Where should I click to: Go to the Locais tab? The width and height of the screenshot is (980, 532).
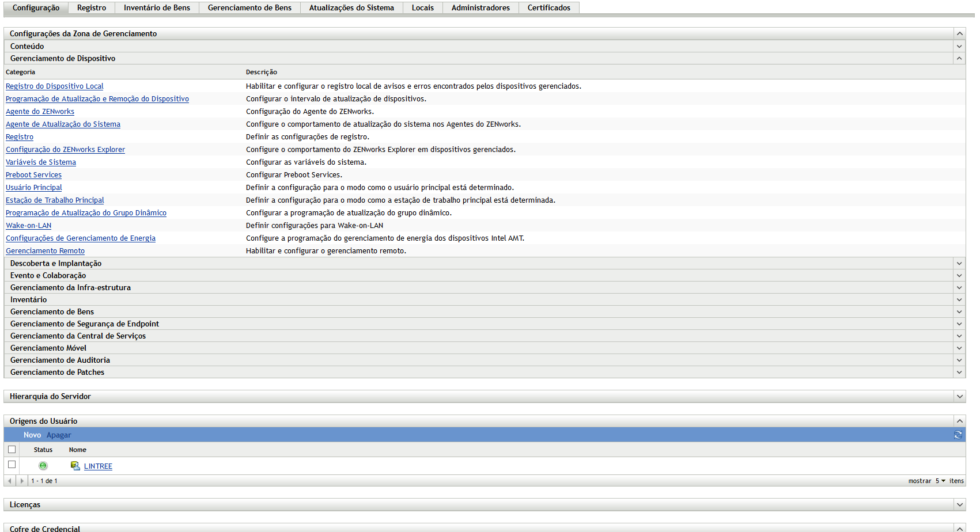click(x=423, y=7)
